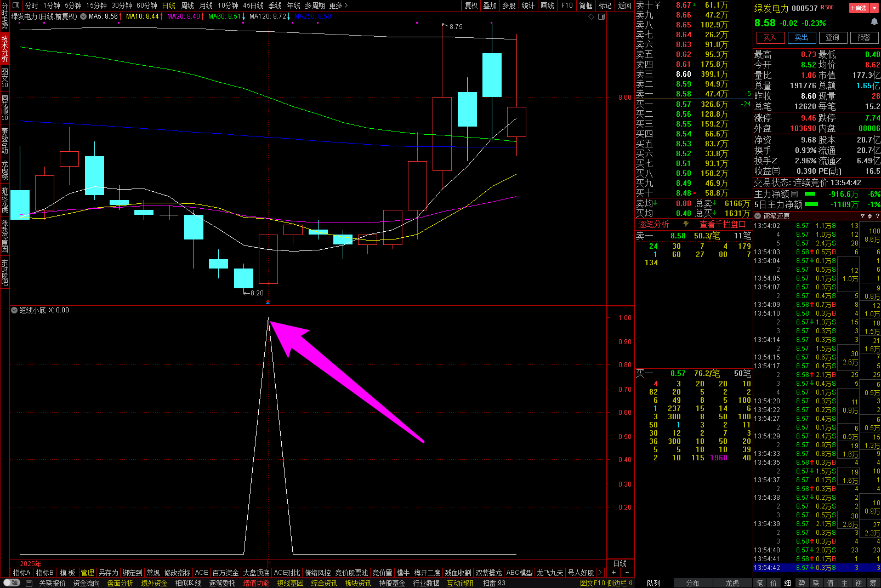The image size is (881, 588).
Task: Open the 主 view icon in bottom-right bar
Action: click(844, 583)
